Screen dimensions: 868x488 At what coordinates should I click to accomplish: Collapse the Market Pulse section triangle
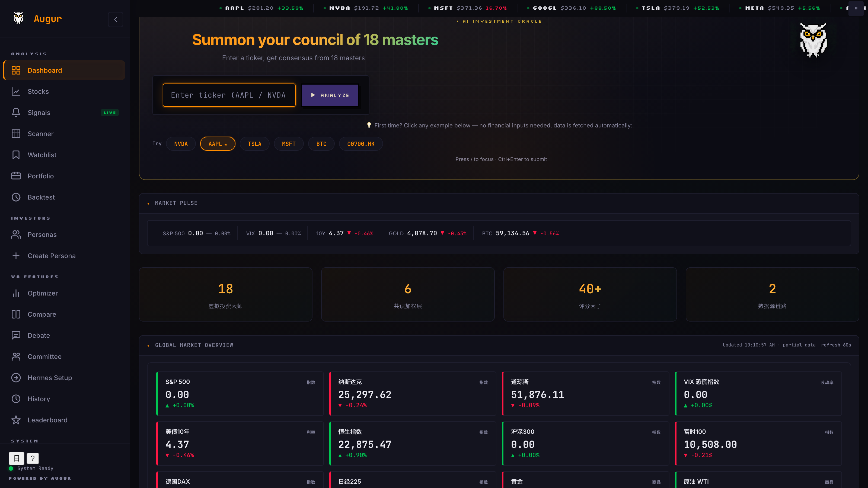(148, 203)
